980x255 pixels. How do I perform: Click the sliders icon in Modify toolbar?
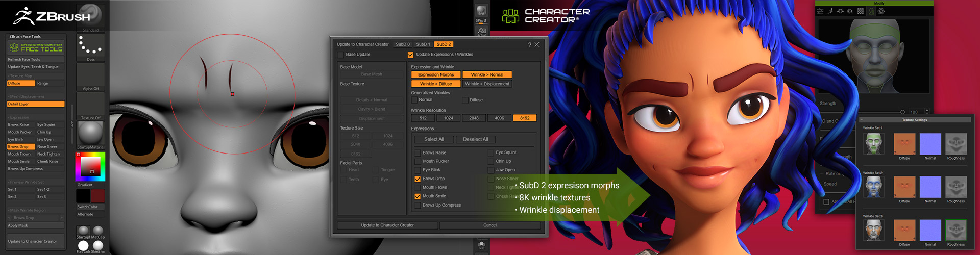[820, 11]
